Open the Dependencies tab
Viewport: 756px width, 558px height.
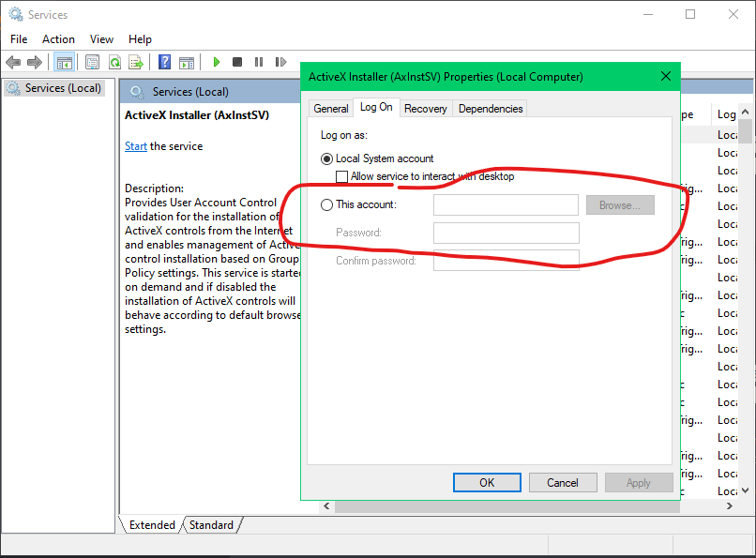tap(490, 109)
